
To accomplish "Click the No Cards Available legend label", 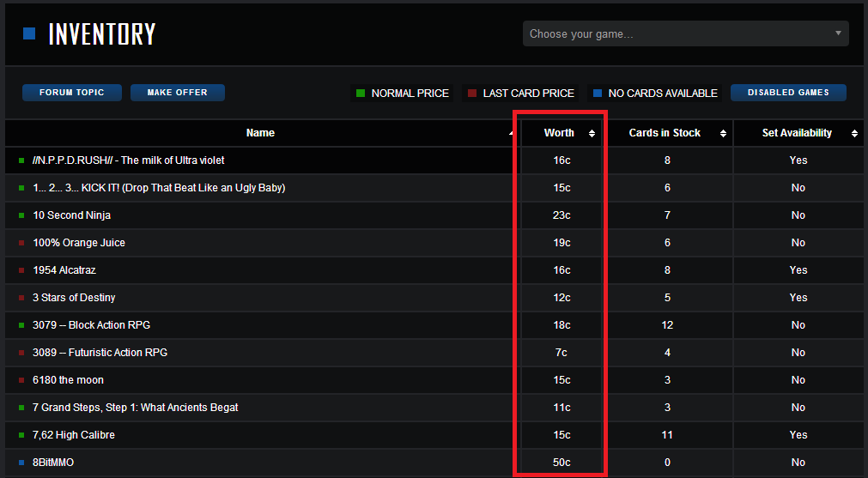I will (x=663, y=94).
